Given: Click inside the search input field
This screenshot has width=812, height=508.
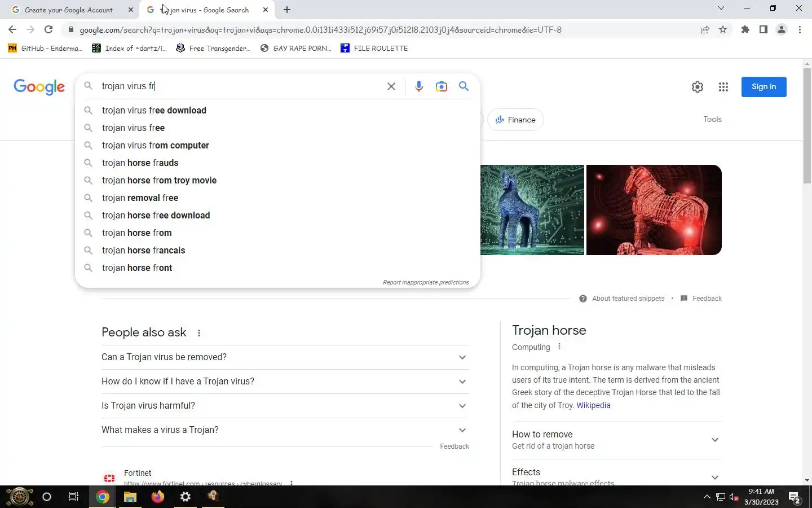Looking at the screenshot, I should click(x=240, y=86).
